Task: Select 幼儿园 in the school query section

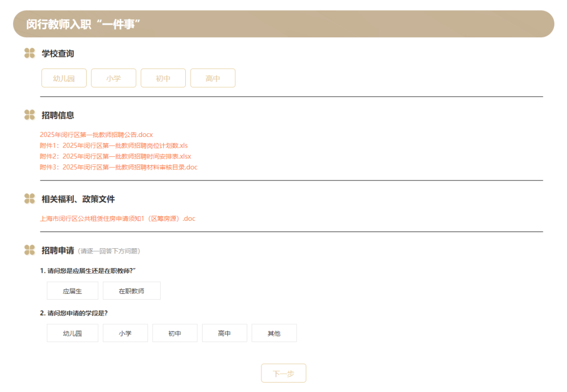Action: [64, 78]
